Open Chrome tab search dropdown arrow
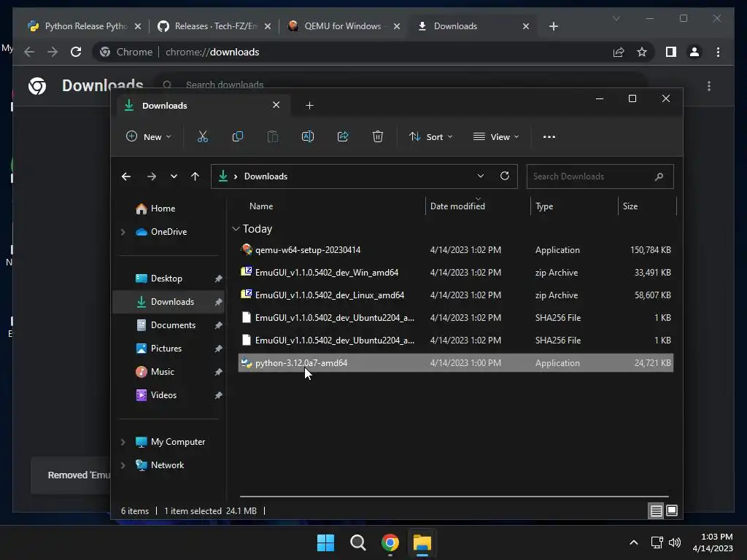Image resolution: width=747 pixels, height=560 pixels. pyautogui.click(x=616, y=18)
